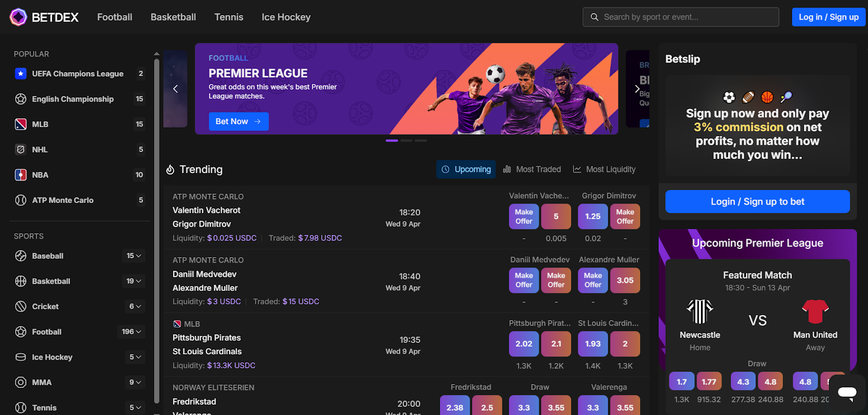Click the BetDEX logo icon
Screen dimensions: 868x415
18,17
